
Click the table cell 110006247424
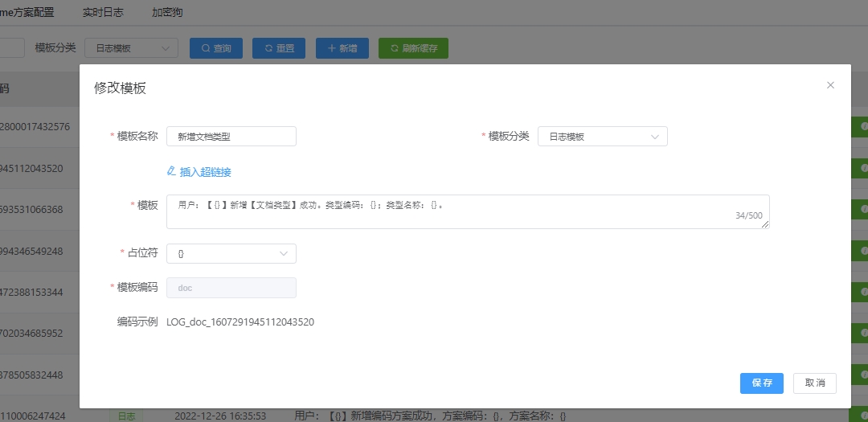tap(33, 416)
